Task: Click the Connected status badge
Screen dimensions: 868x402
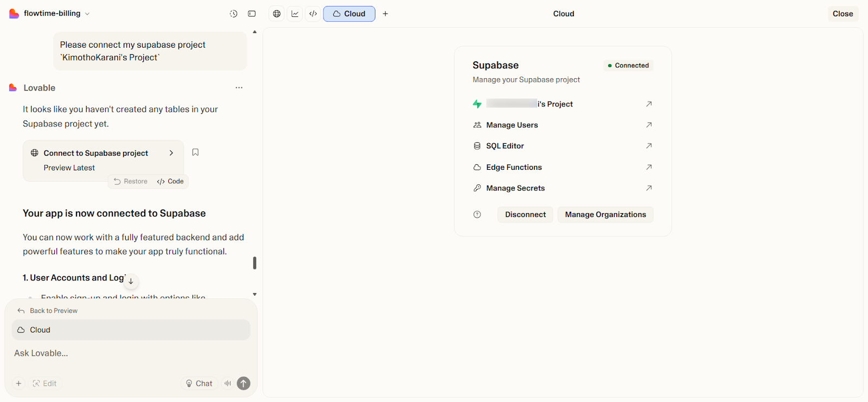Action: point(628,66)
